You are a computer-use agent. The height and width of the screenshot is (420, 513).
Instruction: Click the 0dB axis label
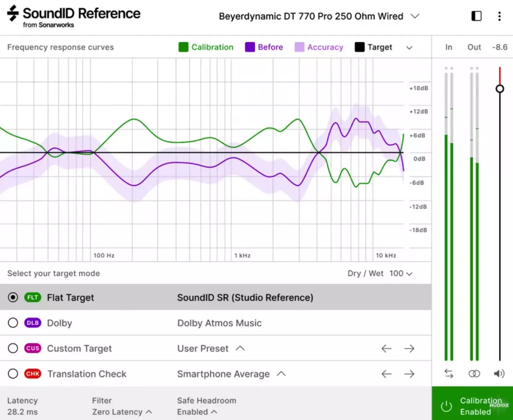coord(419,159)
